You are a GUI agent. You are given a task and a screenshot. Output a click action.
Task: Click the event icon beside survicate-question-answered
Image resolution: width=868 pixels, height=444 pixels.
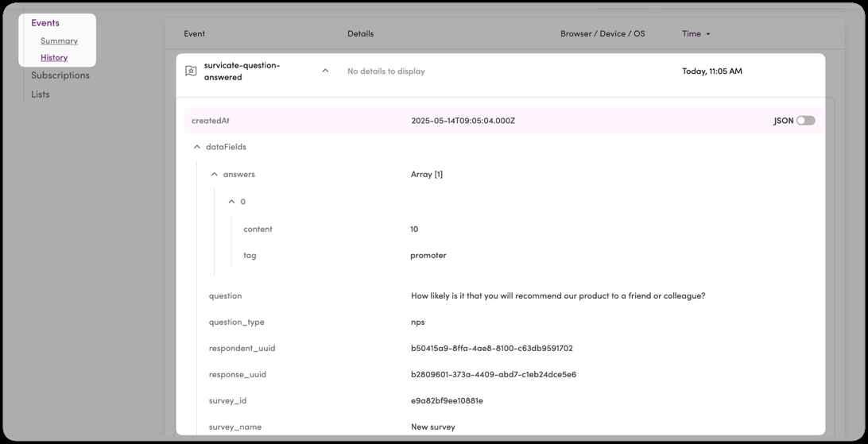(191, 71)
